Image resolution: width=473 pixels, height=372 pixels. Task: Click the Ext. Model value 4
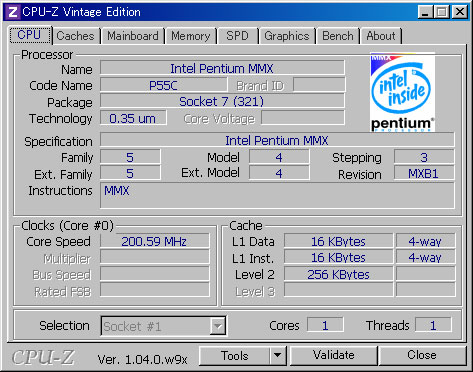(279, 173)
